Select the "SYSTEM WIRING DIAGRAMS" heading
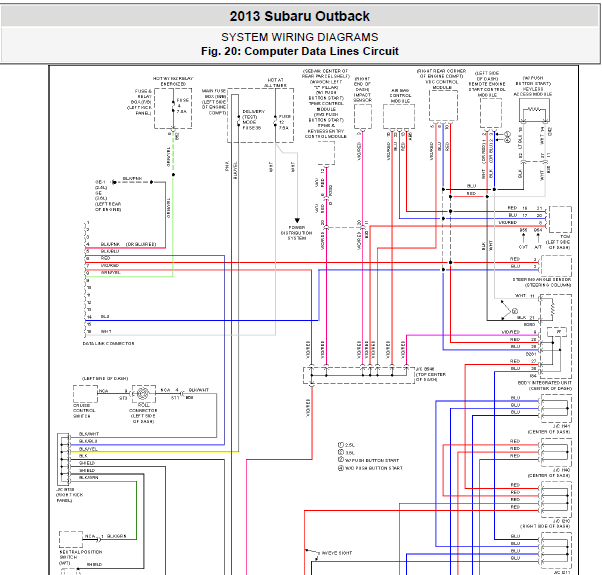This screenshot has width=602, height=575. tap(299, 37)
